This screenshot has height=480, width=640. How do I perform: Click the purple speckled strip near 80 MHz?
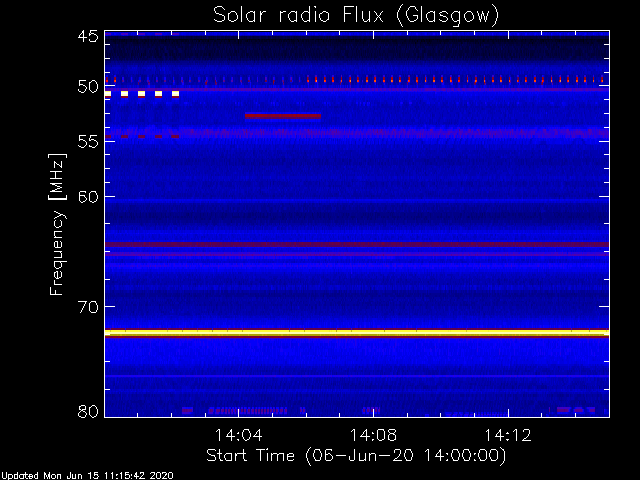(247, 410)
